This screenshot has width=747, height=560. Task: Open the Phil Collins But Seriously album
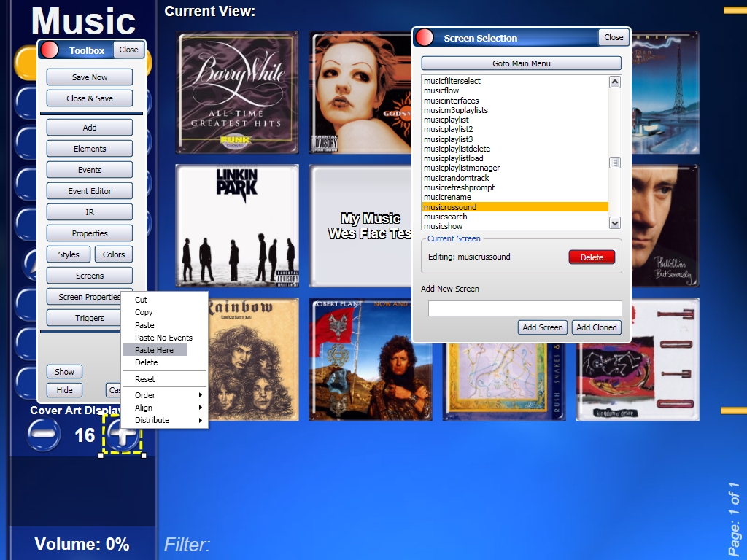(665, 226)
